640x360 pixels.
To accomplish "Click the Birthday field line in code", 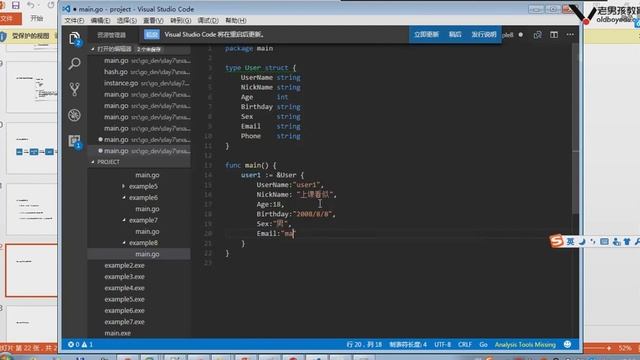I will [x=296, y=214].
